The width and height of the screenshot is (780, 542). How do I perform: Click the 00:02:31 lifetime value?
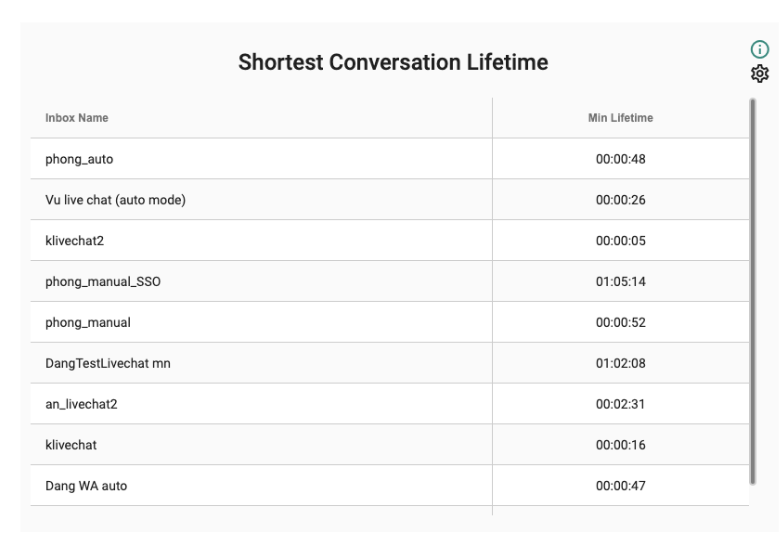click(x=620, y=404)
